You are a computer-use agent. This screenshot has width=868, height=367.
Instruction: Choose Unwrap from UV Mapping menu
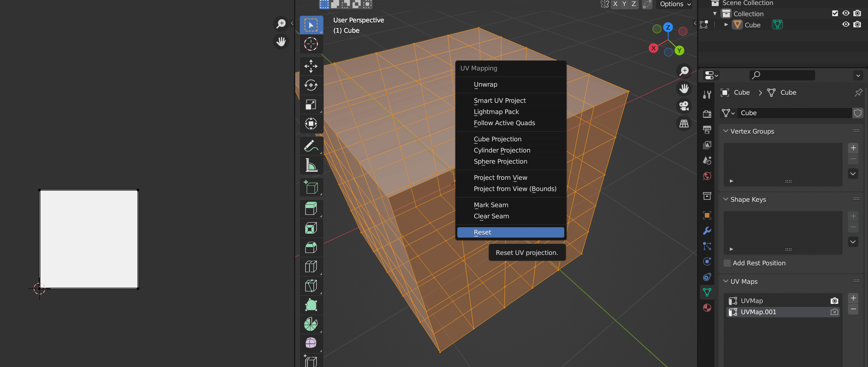pos(511,84)
